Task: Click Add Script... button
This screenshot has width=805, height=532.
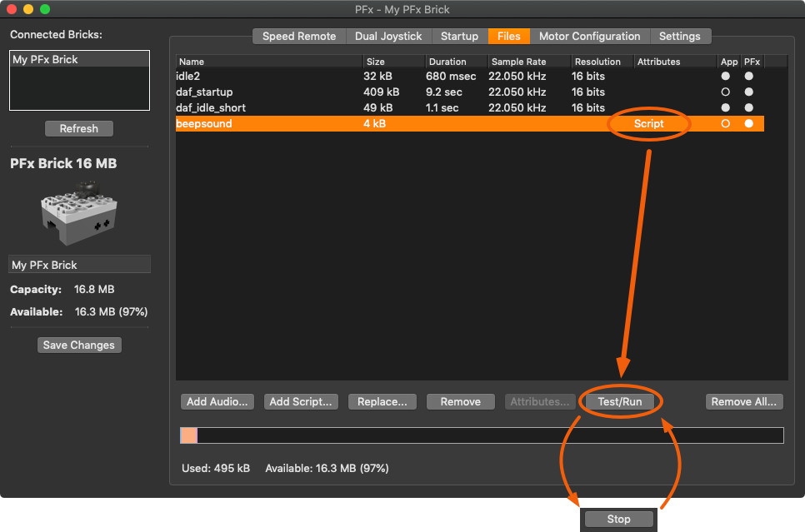Action: [x=301, y=401]
